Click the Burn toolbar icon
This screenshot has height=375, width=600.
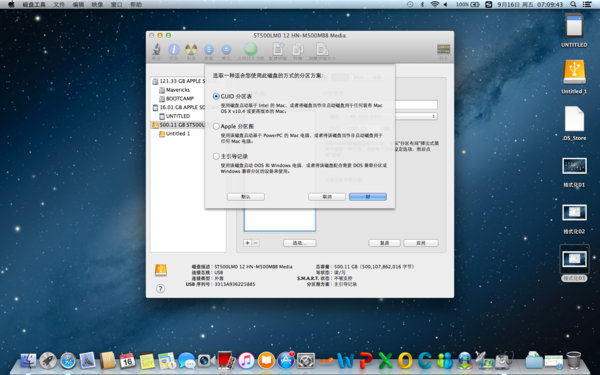(191, 49)
